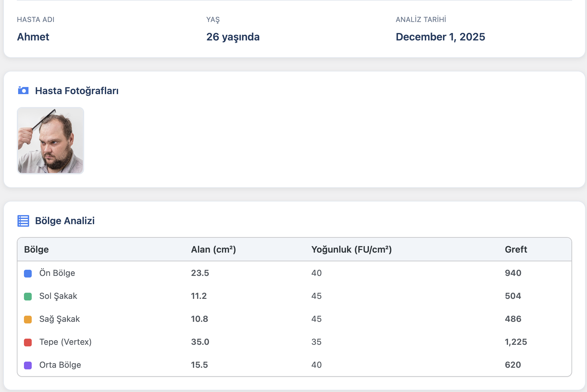
Task: Select the green swatch for Sol Şakak
Action: tap(28, 296)
